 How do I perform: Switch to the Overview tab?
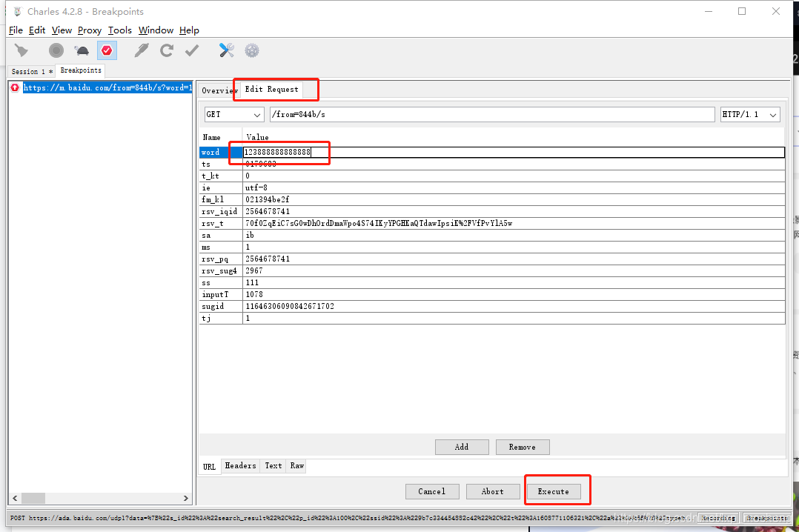pyautogui.click(x=219, y=90)
